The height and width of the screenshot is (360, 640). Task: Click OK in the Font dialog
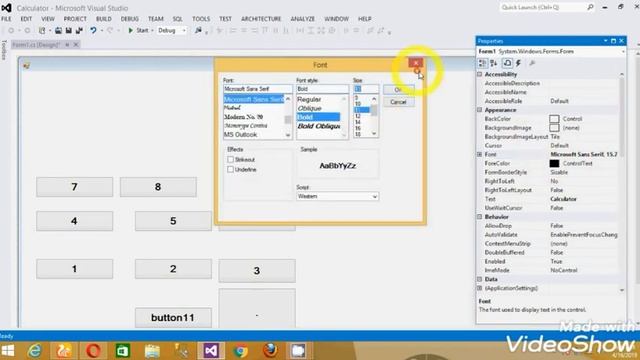coord(398,90)
